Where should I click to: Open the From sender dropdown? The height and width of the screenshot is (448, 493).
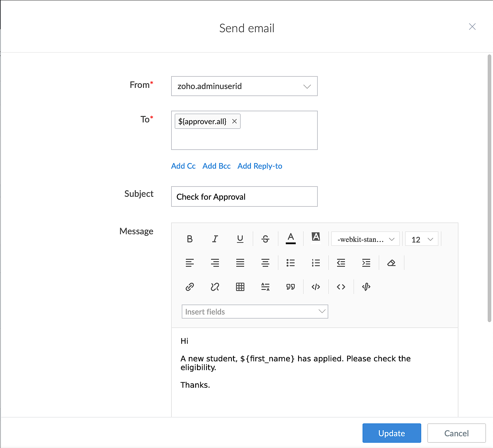pyautogui.click(x=244, y=86)
